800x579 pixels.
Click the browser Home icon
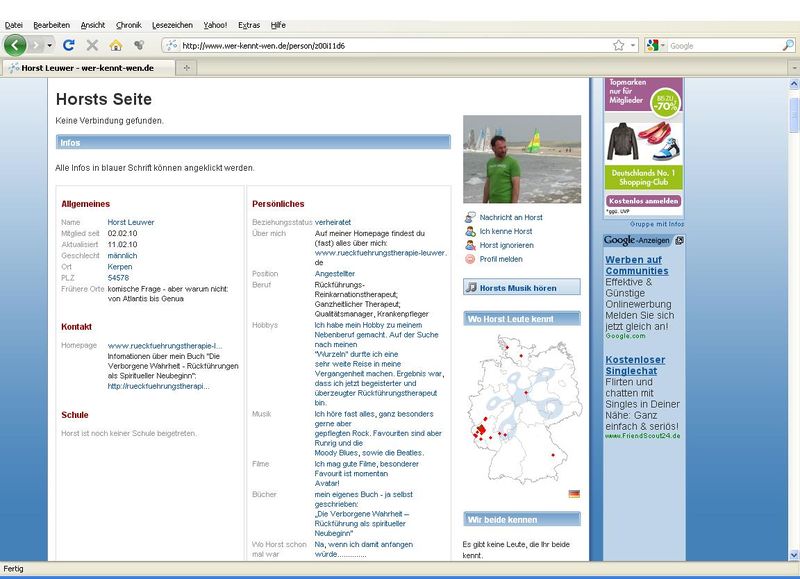click(x=115, y=43)
